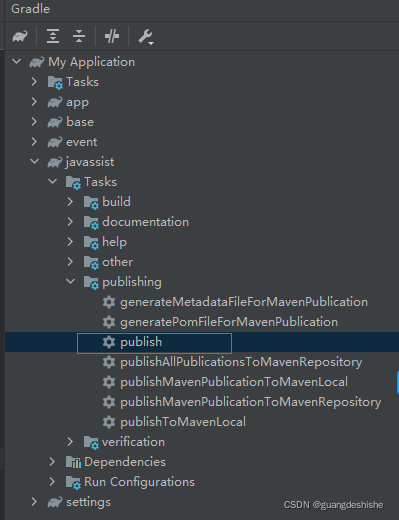Select the verification label
This screenshot has height=520, width=399.
coord(133,442)
